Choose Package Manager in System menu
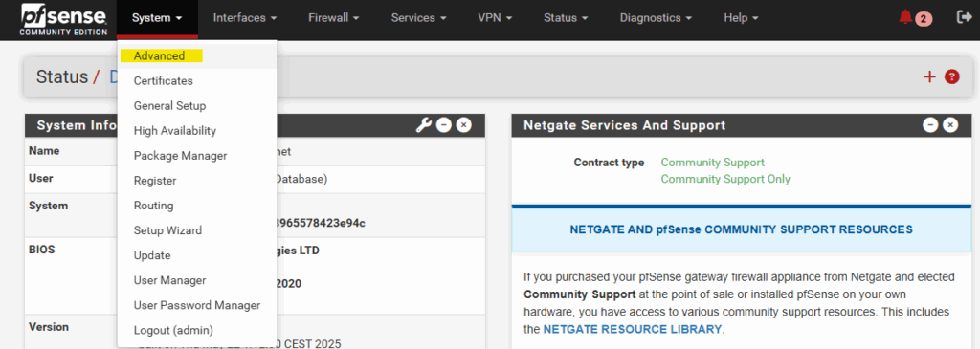Image resolution: width=980 pixels, height=349 pixels. coord(181,156)
